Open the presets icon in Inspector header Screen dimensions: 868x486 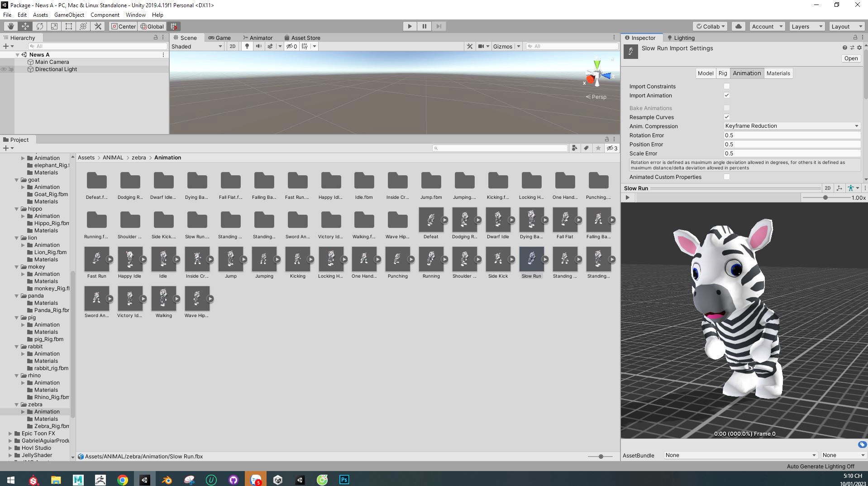coord(852,48)
